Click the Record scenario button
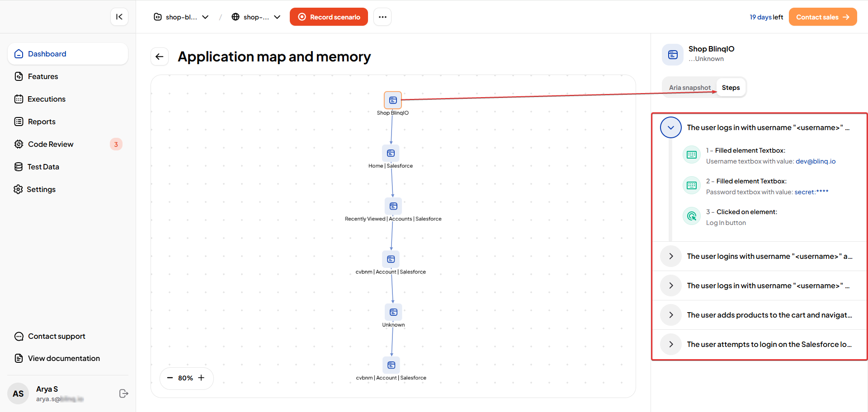Image resolution: width=868 pixels, height=412 pixels. [x=329, y=17]
